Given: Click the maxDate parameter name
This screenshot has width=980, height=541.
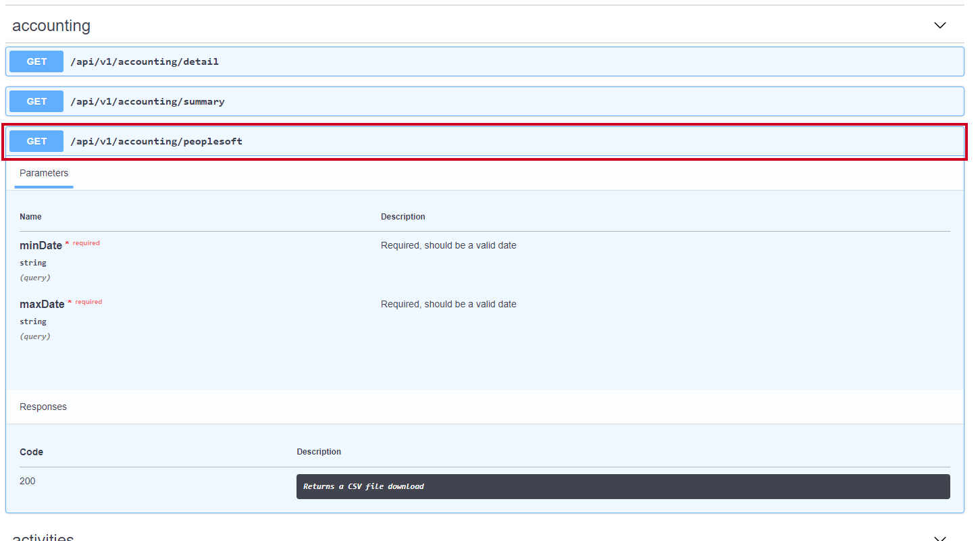Looking at the screenshot, I should tap(42, 305).
